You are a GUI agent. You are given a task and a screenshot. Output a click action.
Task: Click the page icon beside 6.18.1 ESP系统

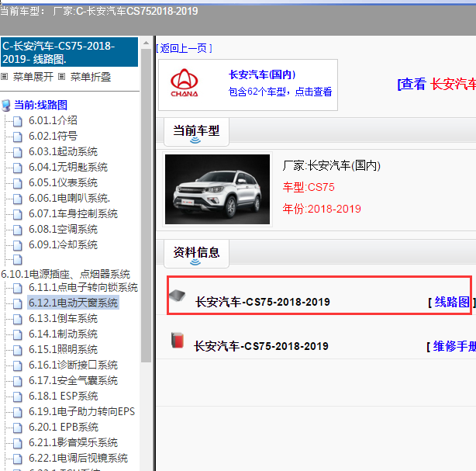tap(17, 397)
